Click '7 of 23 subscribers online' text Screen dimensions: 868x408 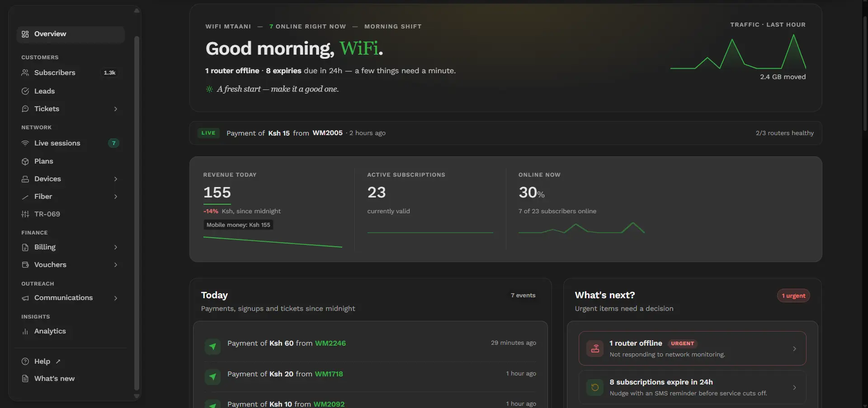[x=557, y=211]
